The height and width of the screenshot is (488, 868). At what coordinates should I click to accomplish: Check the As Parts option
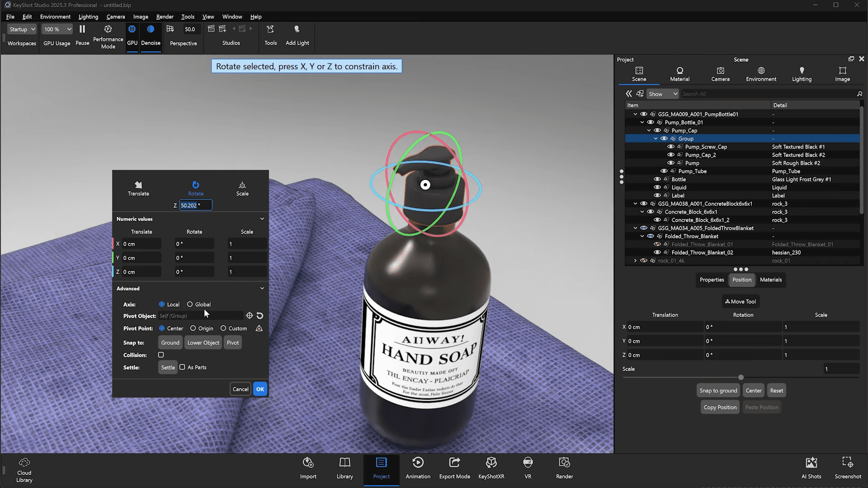[x=183, y=367]
